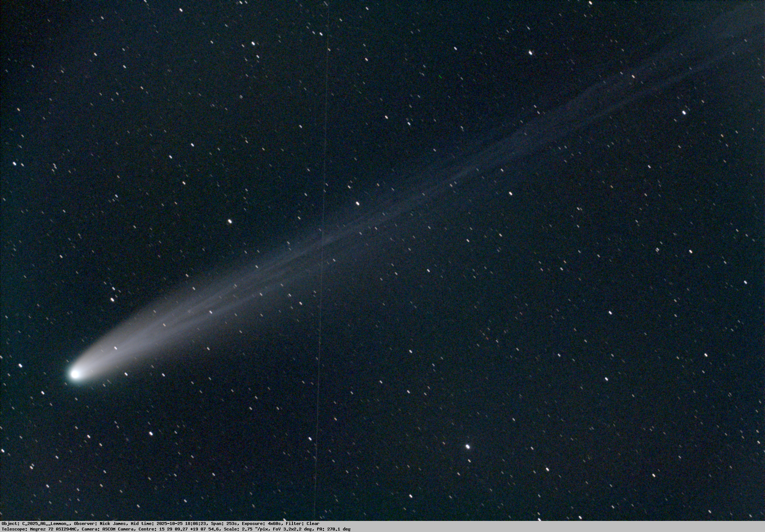Click the comet's bright green nucleus
The width and height of the screenshot is (765, 532).
point(75,374)
